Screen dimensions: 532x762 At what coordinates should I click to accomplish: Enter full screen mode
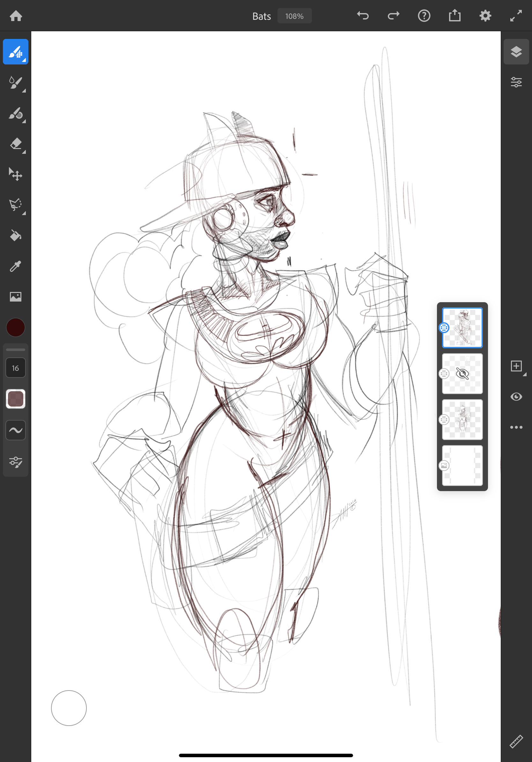point(516,16)
